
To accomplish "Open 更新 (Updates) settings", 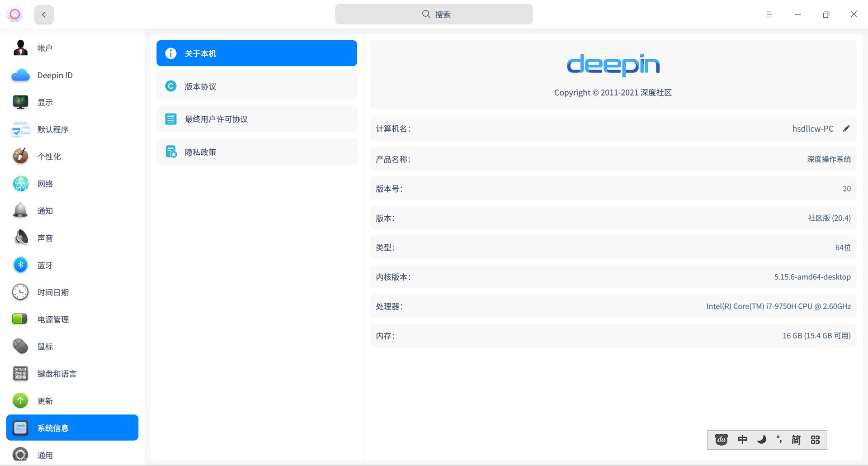I will click(x=45, y=401).
